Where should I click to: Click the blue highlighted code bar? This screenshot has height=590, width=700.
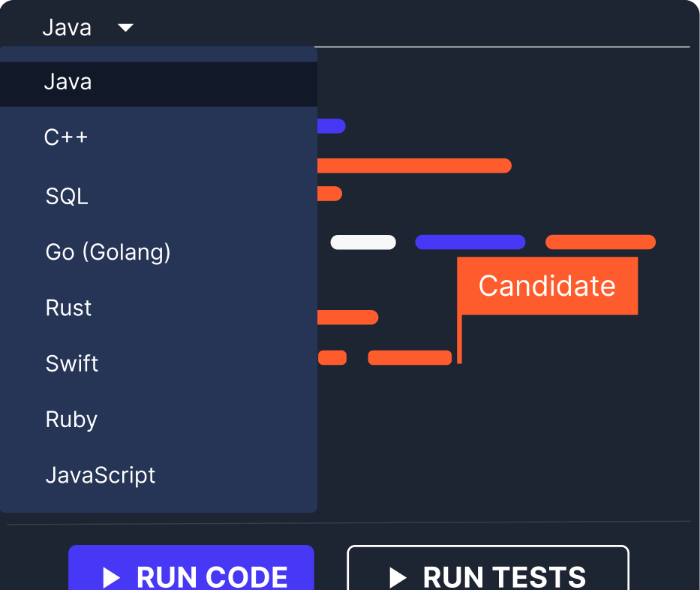tap(470, 242)
